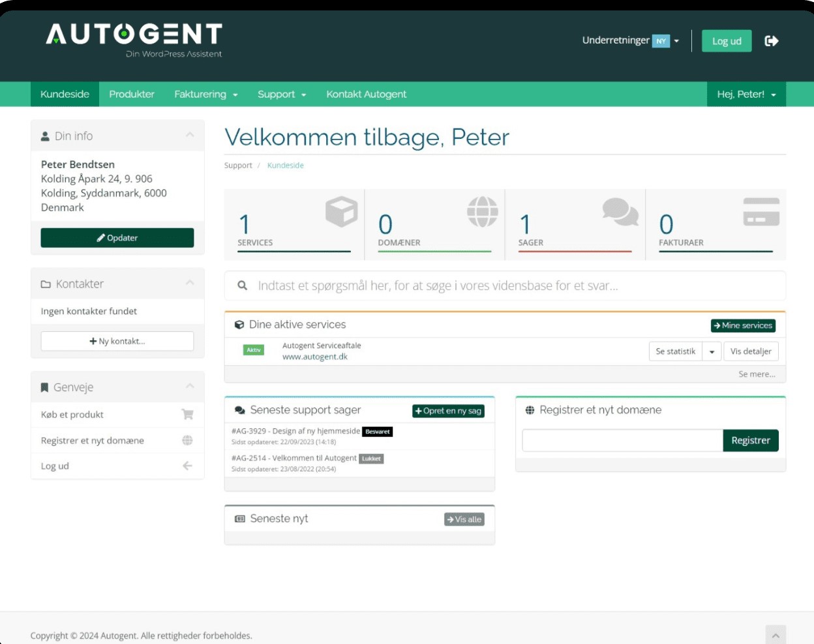
Task: Open ticket #AG-2514 Velkommen til Autogent
Action: pos(294,458)
